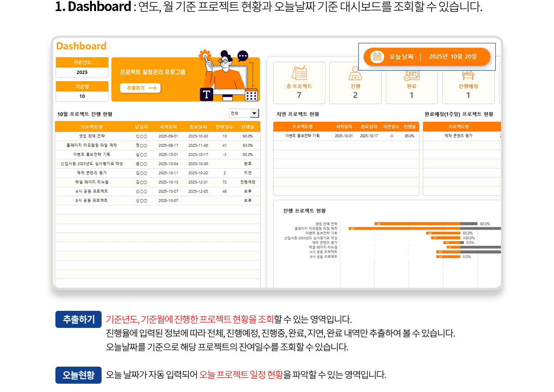Click the 진행예정 desk icon
The height and width of the screenshot is (392, 554).
click(x=468, y=75)
